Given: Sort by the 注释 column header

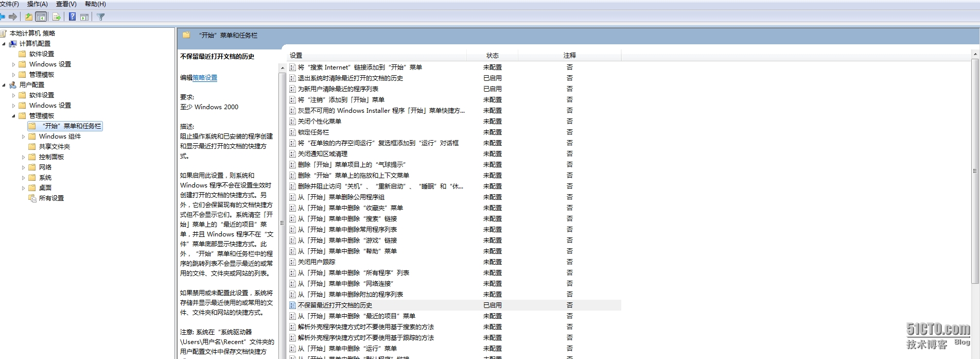Looking at the screenshot, I should coord(570,56).
